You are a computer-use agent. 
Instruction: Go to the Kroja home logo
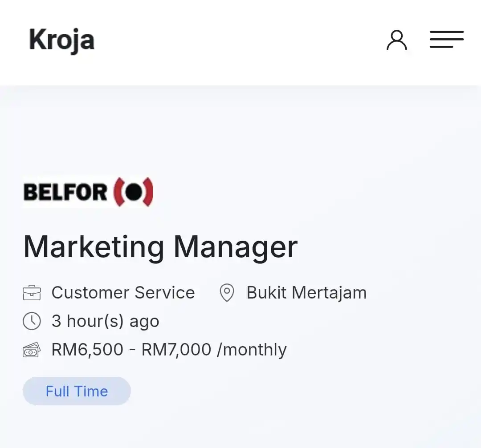coord(61,40)
